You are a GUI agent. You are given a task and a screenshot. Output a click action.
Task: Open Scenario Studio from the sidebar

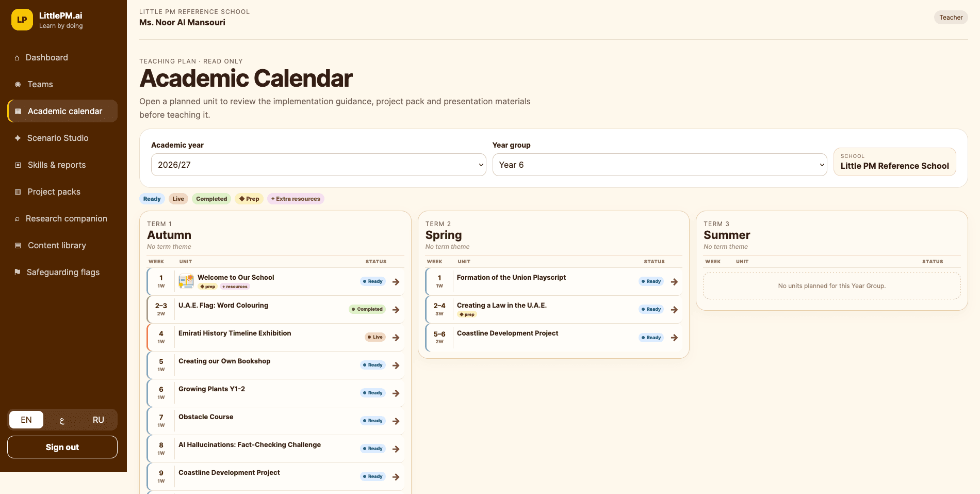pos(63,138)
